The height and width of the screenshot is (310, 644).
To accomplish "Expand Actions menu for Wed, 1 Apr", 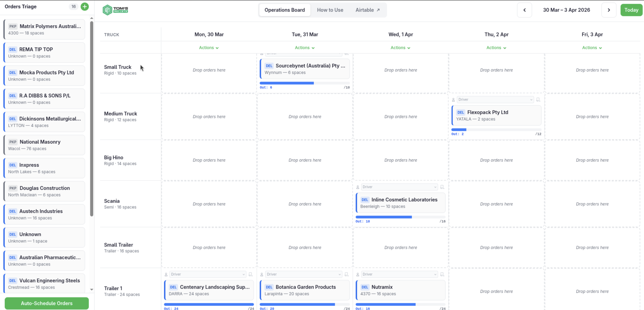I will [x=400, y=48].
